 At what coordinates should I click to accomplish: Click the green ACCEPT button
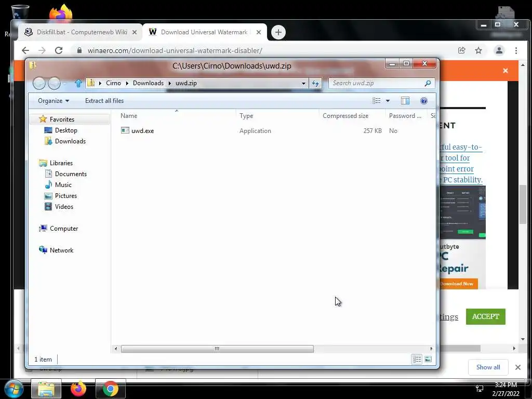pos(486,316)
